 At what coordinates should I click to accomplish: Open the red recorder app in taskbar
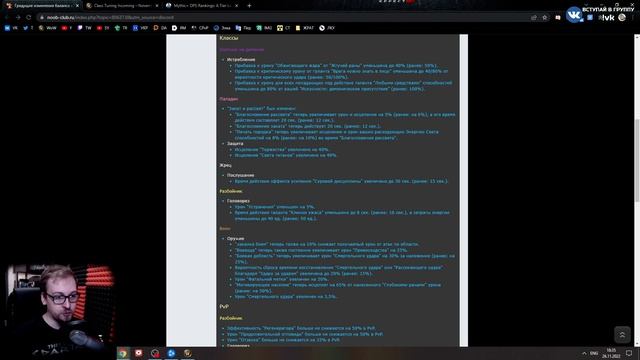139,353
